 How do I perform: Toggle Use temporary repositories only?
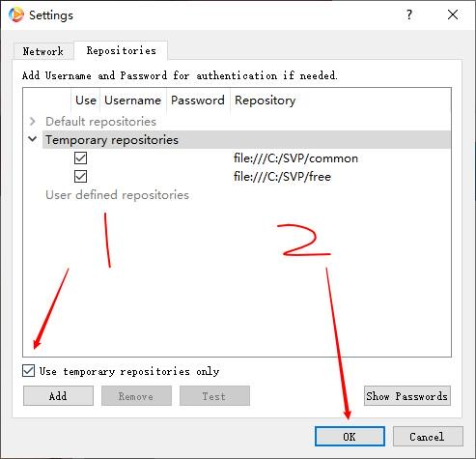[28, 371]
